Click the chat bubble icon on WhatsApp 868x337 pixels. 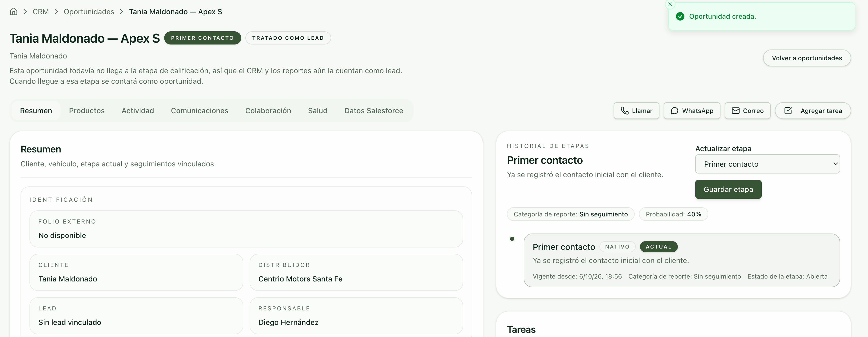point(674,111)
